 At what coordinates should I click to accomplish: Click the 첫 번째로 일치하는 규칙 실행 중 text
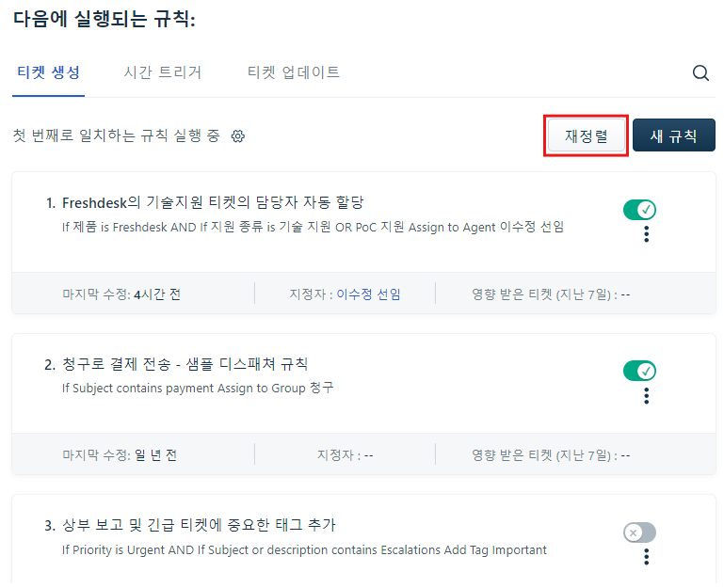pyautogui.click(x=117, y=135)
